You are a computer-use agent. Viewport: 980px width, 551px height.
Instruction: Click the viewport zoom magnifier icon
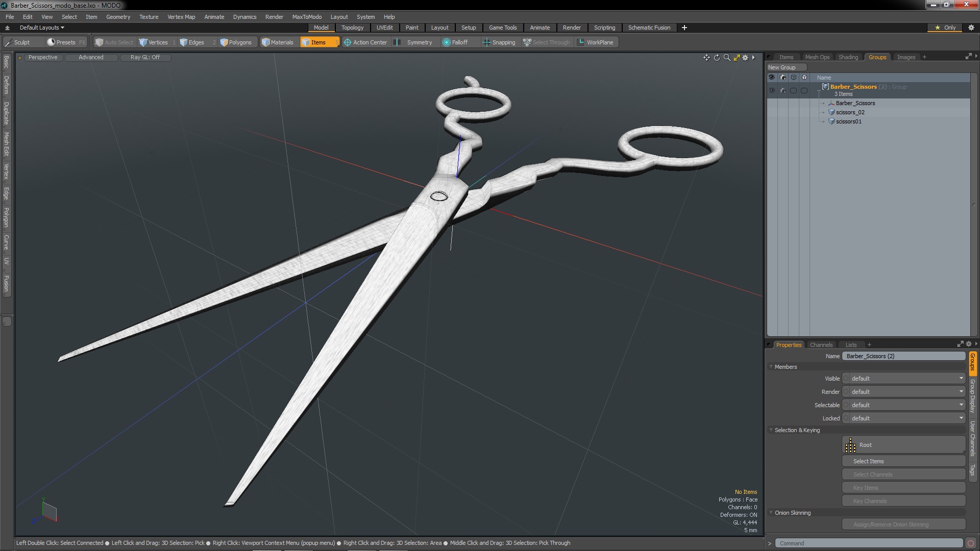pyautogui.click(x=727, y=58)
